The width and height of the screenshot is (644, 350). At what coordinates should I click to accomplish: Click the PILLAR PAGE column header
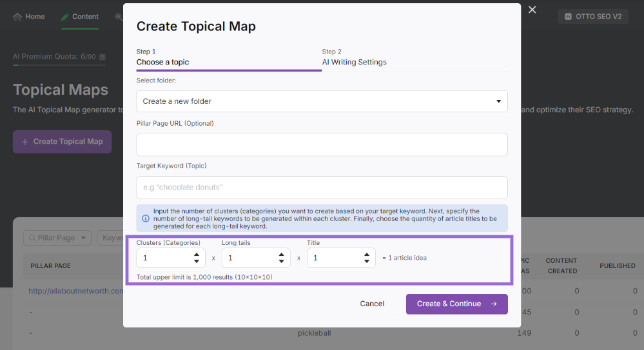(x=50, y=266)
